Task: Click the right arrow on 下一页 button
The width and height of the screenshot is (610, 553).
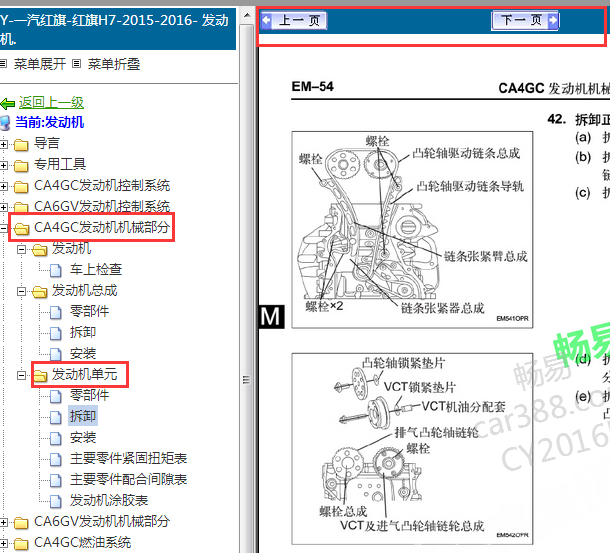Action: click(x=553, y=20)
